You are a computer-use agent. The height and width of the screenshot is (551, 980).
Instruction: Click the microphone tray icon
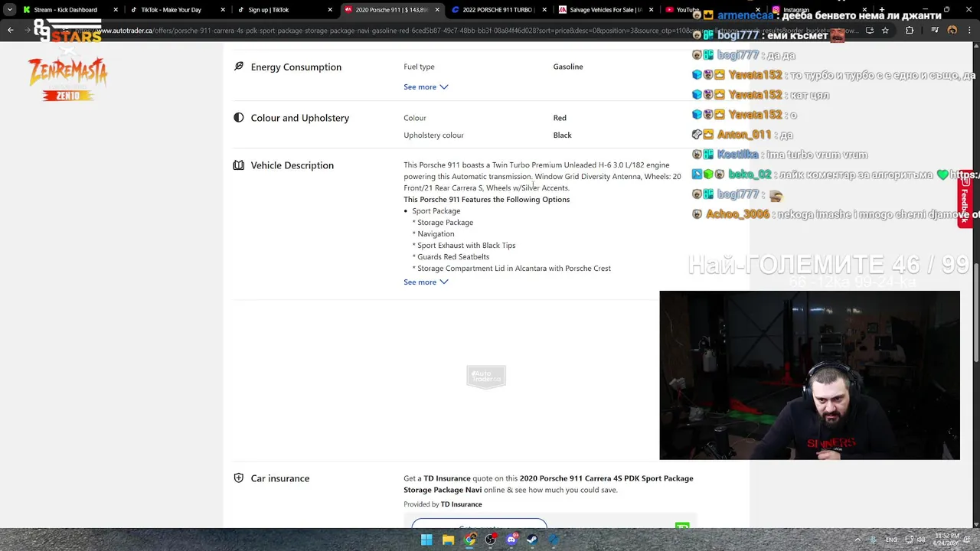tap(873, 540)
